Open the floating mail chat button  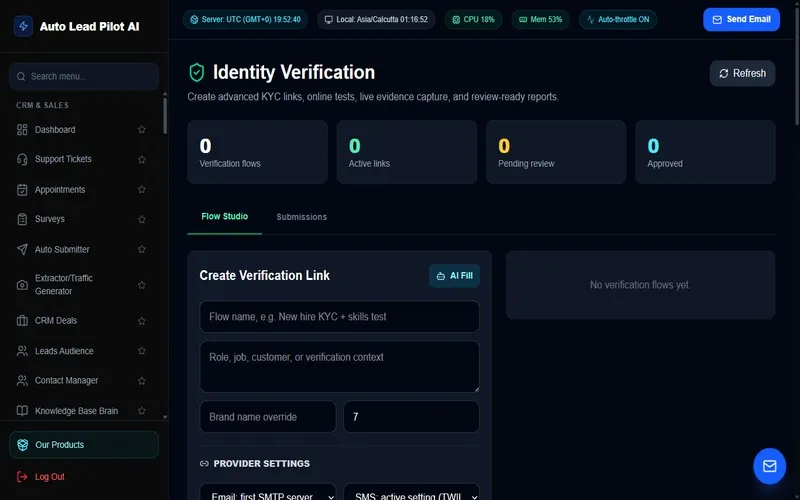point(769,466)
